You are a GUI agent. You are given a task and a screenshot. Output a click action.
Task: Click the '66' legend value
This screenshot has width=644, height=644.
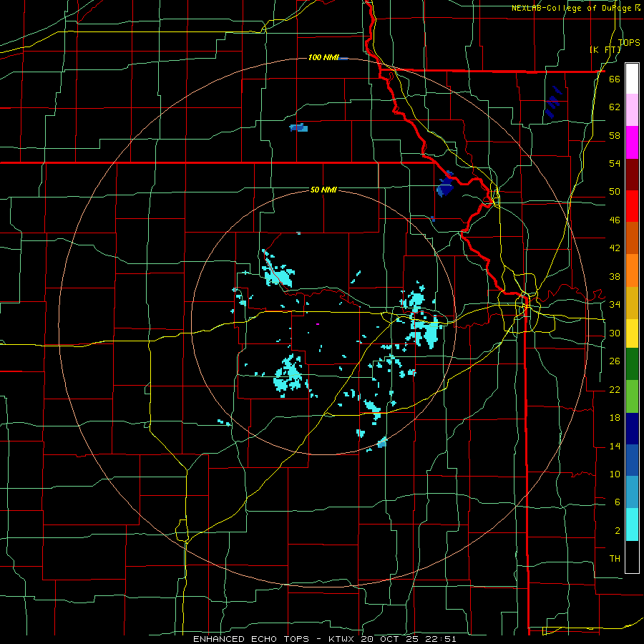[615, 79]
